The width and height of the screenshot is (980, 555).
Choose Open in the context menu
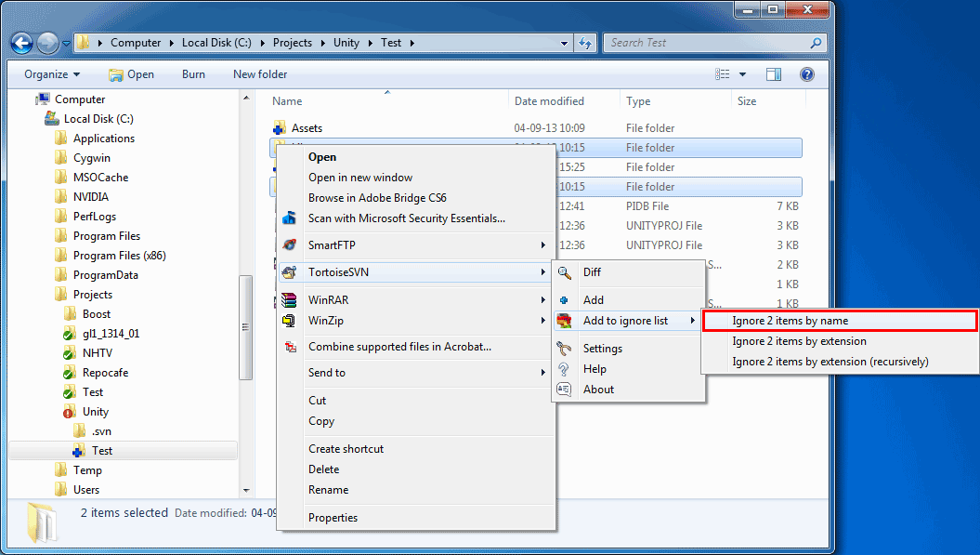coord(322,156)
